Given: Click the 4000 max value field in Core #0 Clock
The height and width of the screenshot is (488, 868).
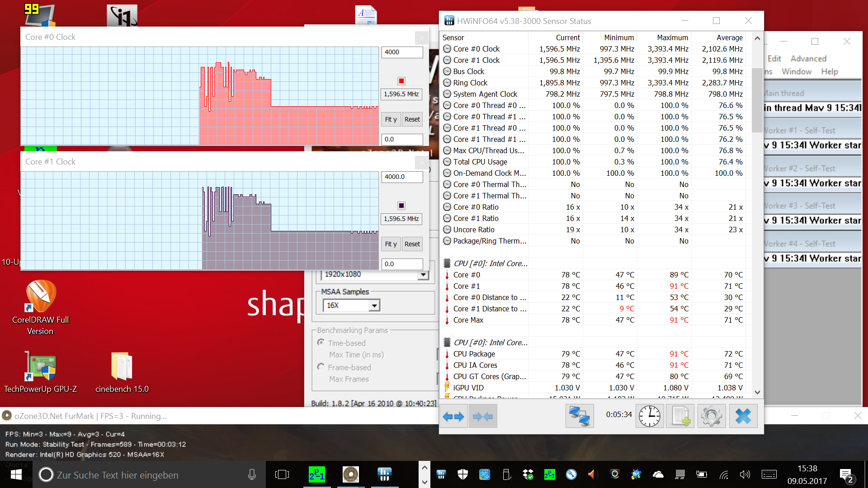Looking at the screenshot, I should tap(401, 52).
